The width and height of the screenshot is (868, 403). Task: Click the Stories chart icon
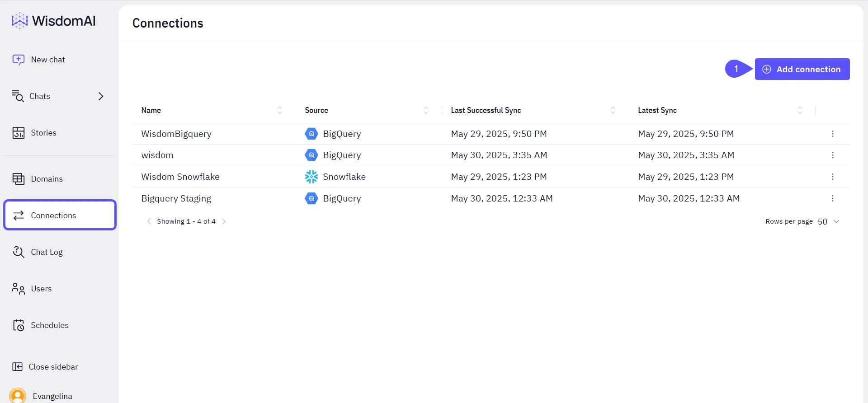[19, 133]
